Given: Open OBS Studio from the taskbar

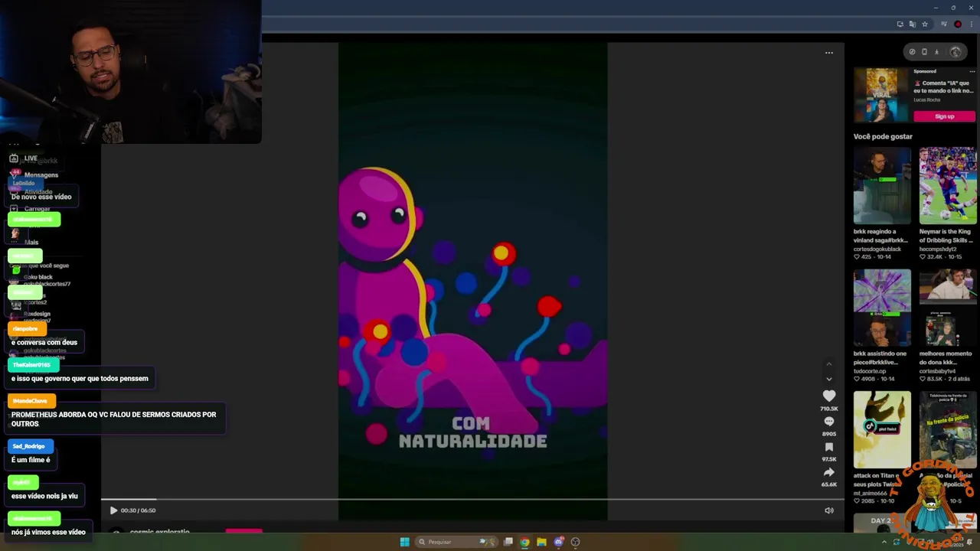Looking at the screenshot, I should coord(575,542).
